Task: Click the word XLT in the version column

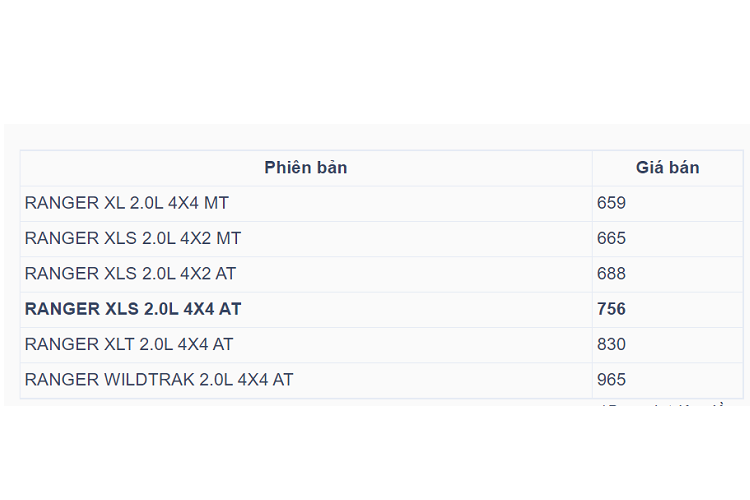Action: [121, 344]
